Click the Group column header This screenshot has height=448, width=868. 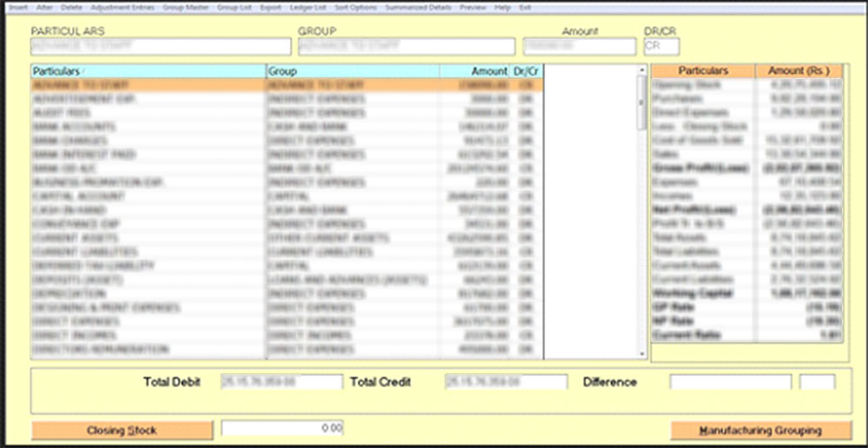(352, 71)
